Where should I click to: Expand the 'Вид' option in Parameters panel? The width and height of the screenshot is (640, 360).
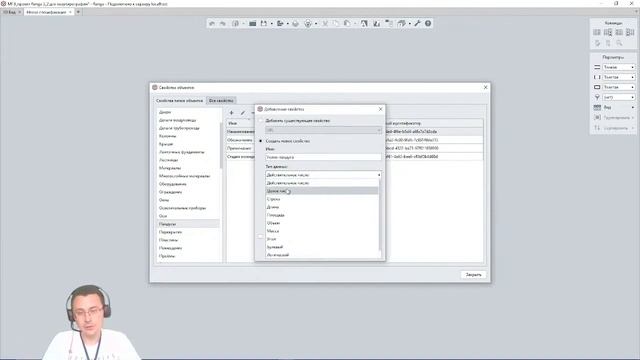633,107
